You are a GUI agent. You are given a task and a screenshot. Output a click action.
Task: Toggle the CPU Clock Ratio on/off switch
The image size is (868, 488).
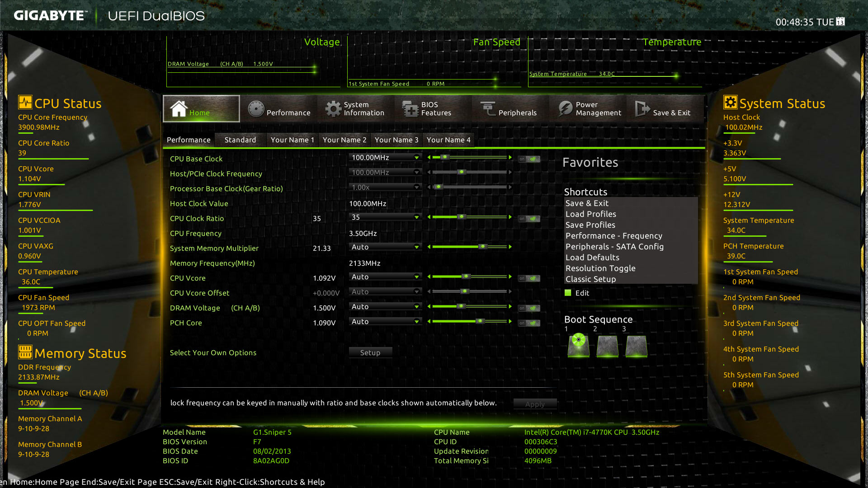(x=529, y=219)
